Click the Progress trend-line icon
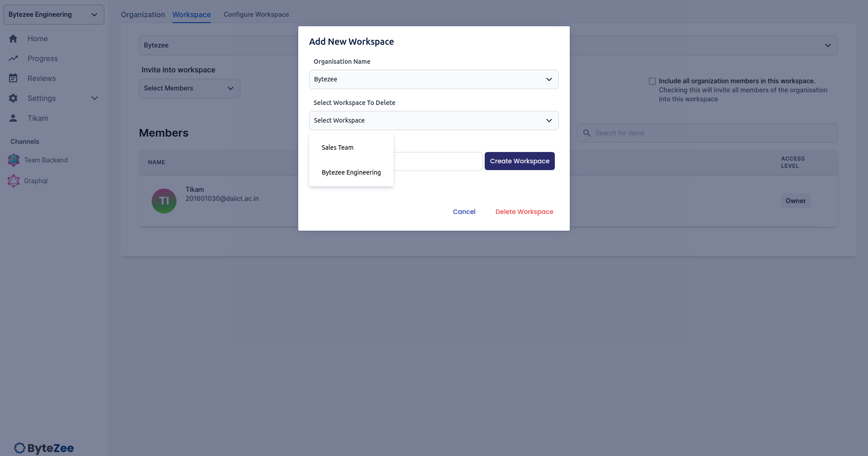Viewport: 868px width, 456px height. (x=13, y=58)
